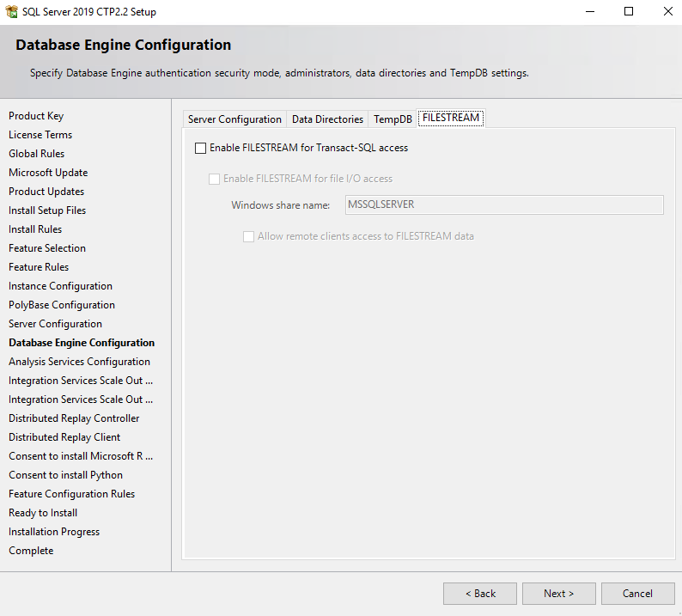
Task: Select Product Key step in sidebar
Action: coord(36,116)
